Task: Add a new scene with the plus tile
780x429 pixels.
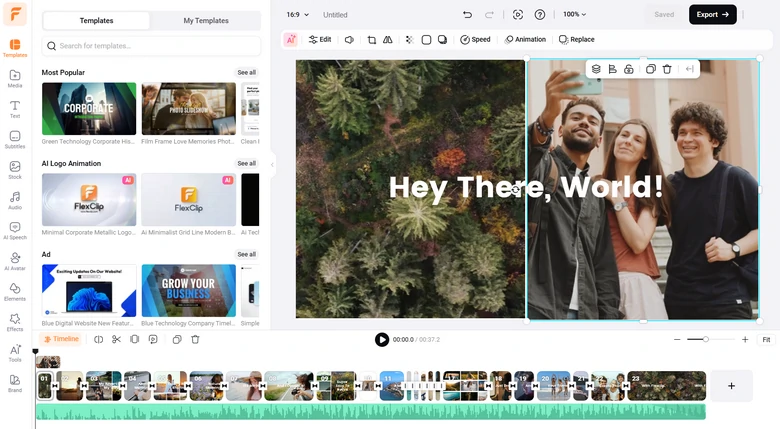Action: 731,386
